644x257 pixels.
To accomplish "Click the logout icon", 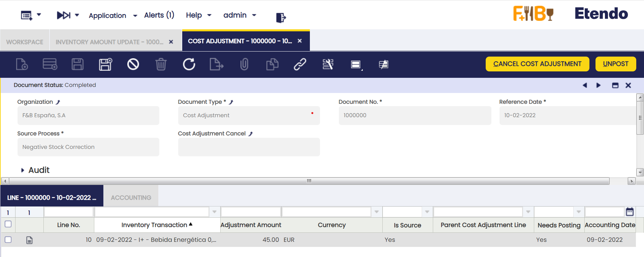I will pos(281,18).
